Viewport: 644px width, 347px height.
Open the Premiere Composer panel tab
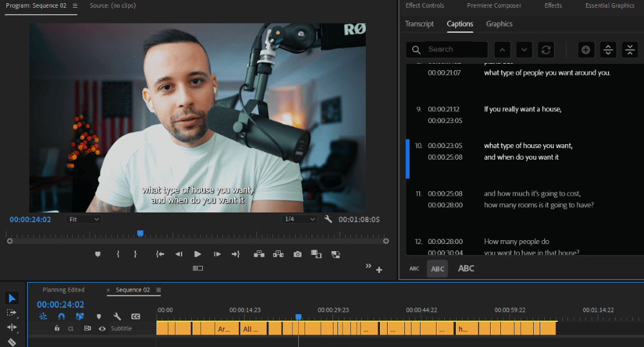click(x=494, y=5)
